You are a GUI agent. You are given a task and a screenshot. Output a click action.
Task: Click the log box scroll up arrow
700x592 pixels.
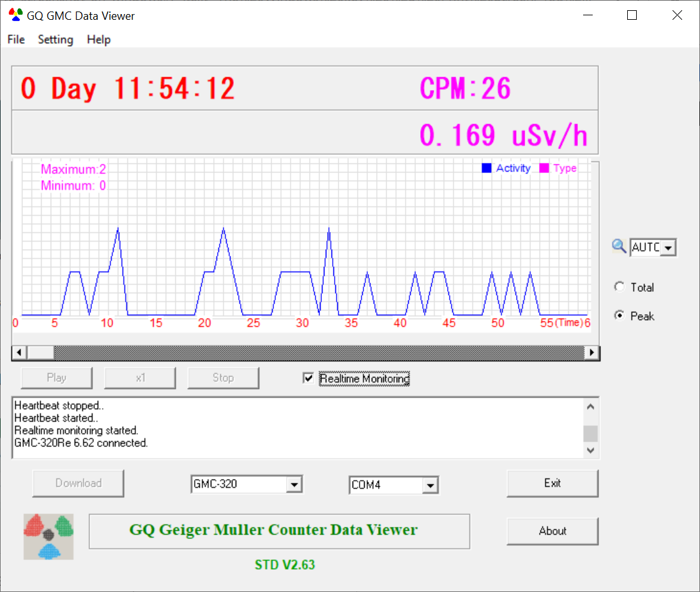[x=591, y=407]
